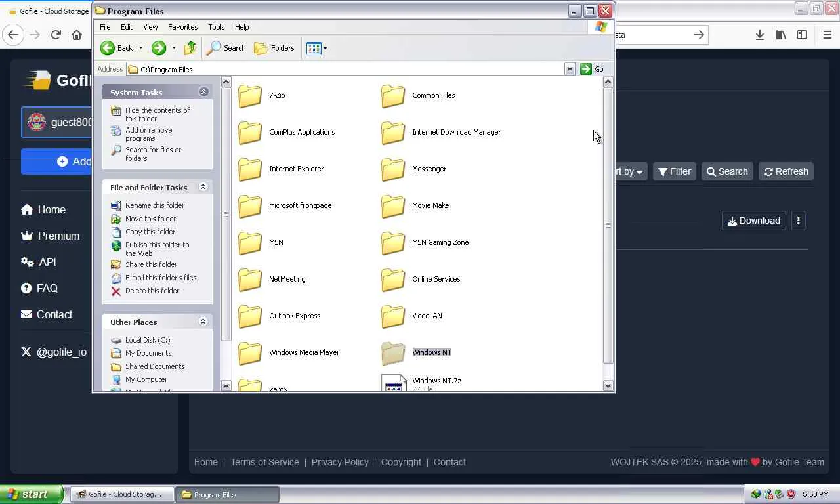
Task: Click Move this folder task
Action: tap(151, 219)
